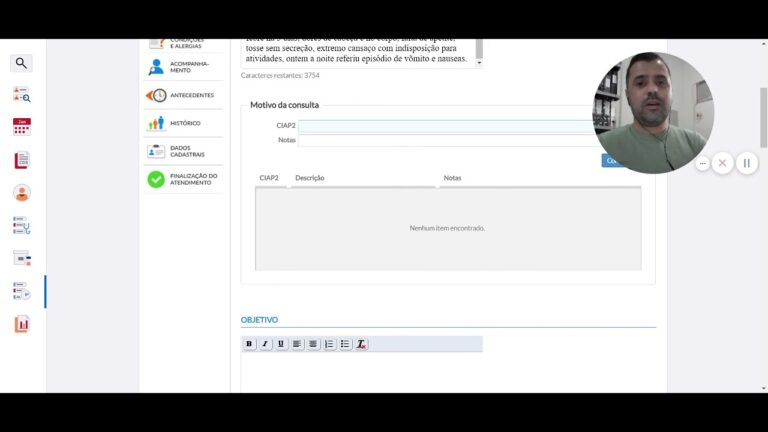Viewport: 768px width, 432px height.
Task: Clear formatting in Objetivo editor
Action: (361, 344)
